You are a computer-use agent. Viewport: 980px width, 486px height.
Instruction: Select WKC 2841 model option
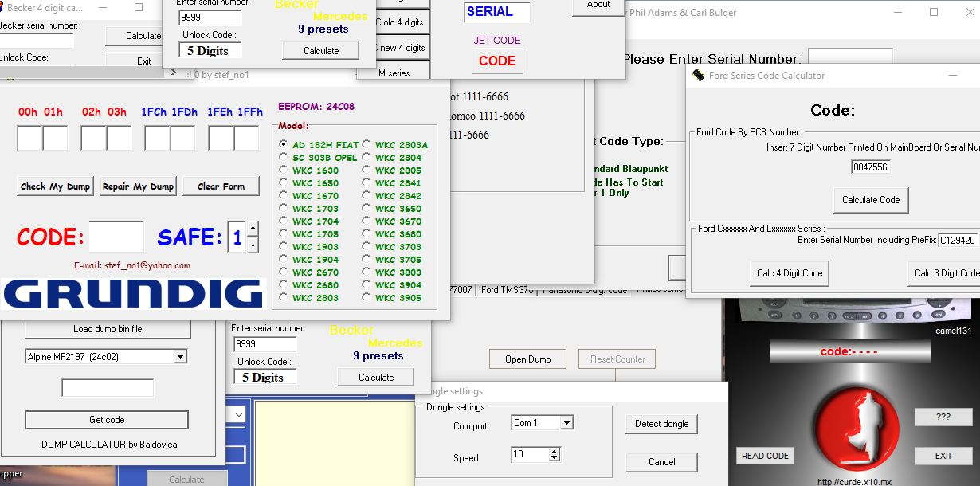pyautogui.click(x=367, y=183)
